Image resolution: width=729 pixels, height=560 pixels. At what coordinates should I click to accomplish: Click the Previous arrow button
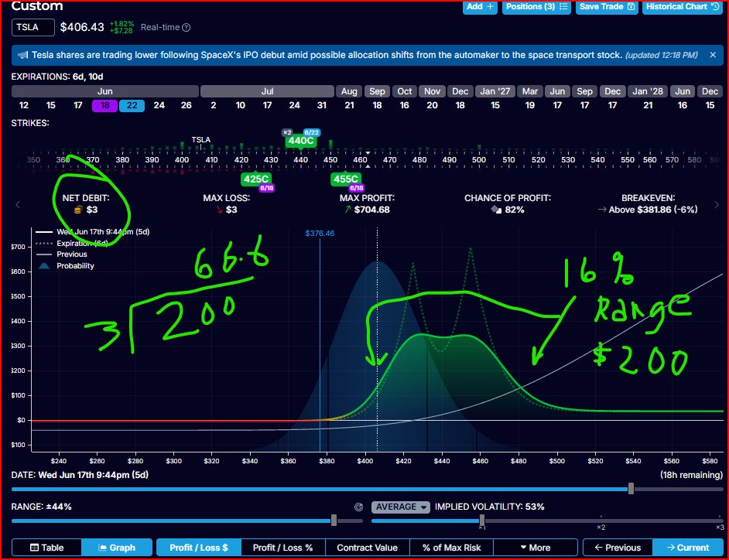click(618, 548)
